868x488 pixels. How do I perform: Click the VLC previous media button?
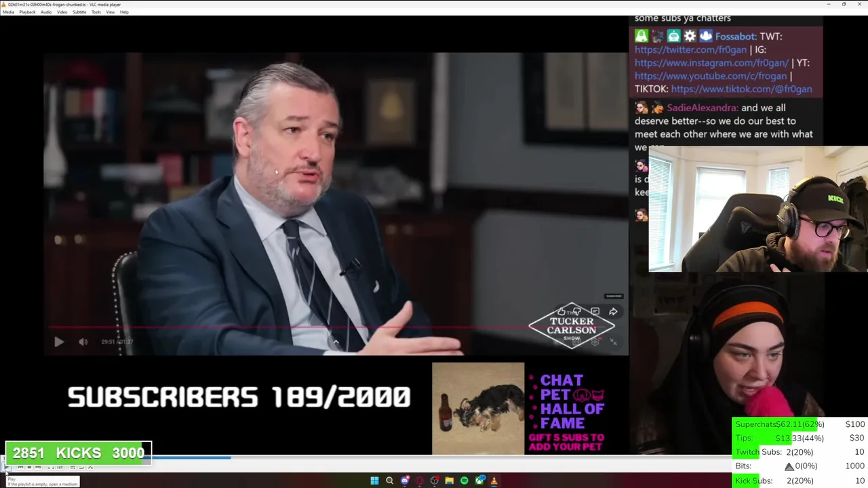[20, 467]
